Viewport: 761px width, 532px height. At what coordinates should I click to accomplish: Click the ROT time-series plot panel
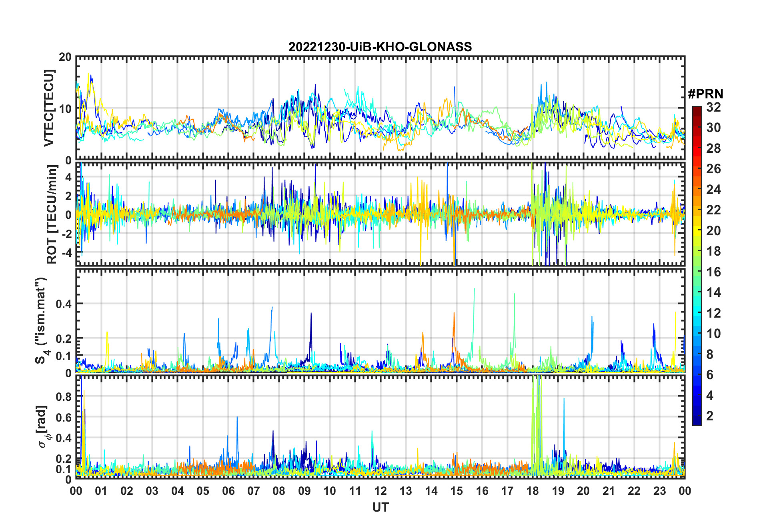click(380, 214)
